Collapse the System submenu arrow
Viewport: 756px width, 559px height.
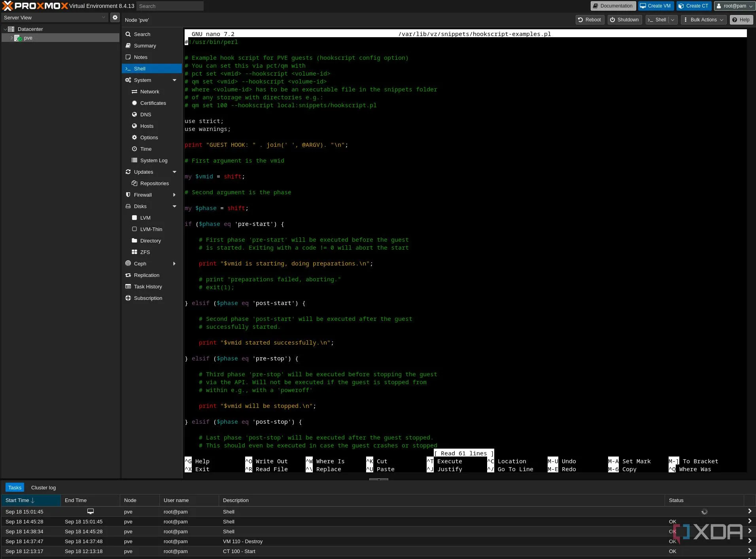point(174,80)
